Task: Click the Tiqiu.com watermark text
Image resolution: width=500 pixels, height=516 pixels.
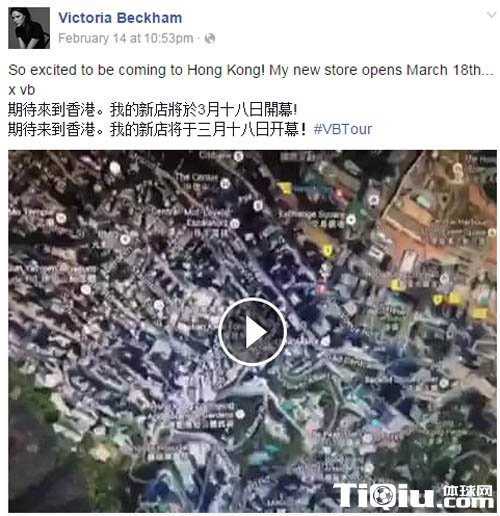Action: click(413, 496)
